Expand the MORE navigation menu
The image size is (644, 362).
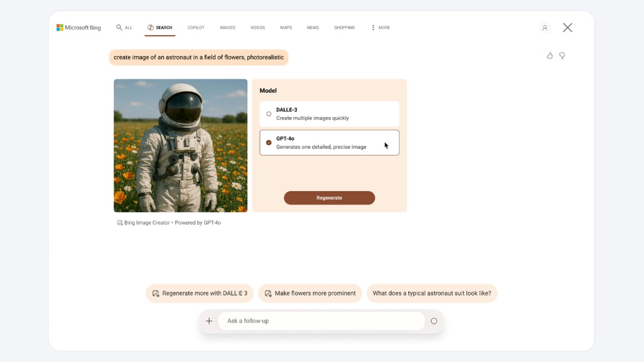(381, 27)
